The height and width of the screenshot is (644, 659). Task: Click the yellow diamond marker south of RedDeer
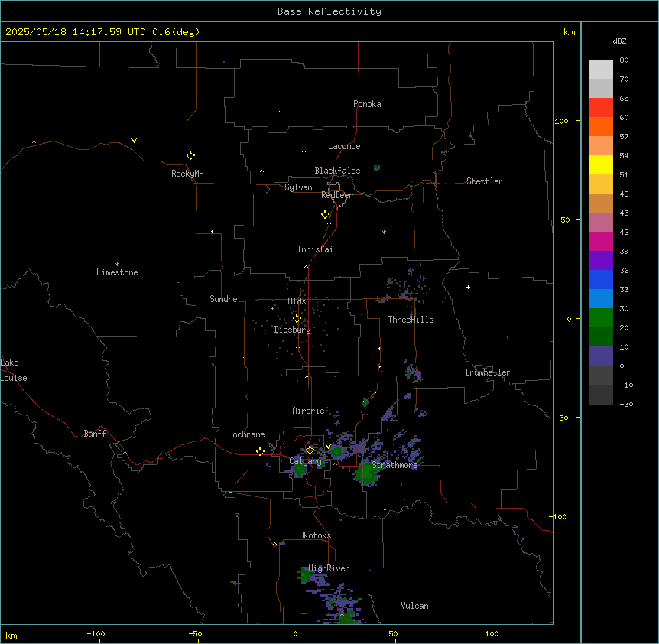(x=325, y=214)
